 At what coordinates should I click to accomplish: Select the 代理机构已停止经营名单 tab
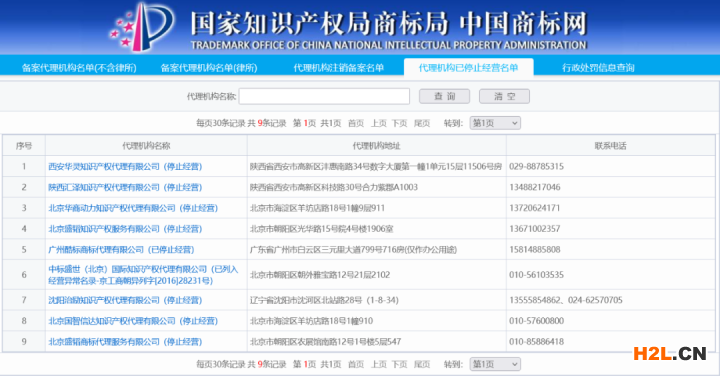468,68
